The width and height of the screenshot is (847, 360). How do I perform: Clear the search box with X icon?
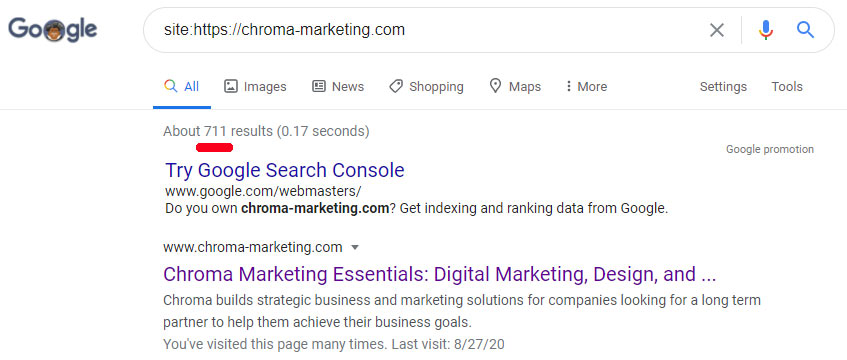tap(716, 30)
